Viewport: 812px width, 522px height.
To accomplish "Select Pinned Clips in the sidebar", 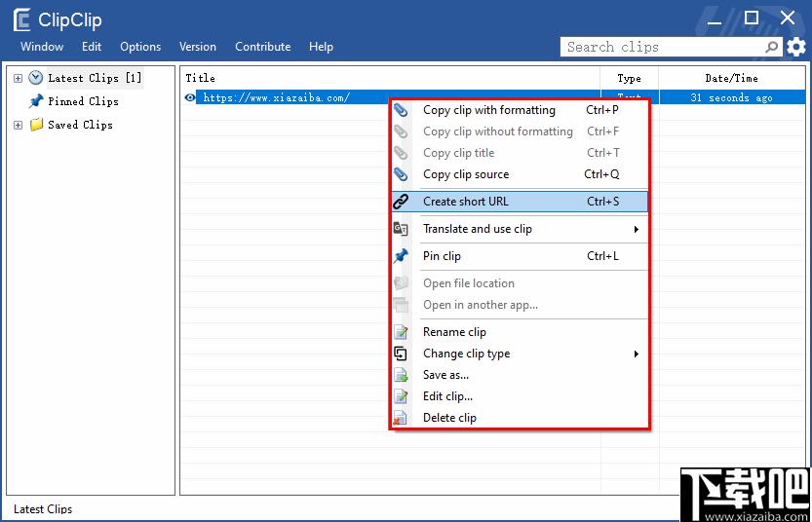I will (x=83, y=101).
